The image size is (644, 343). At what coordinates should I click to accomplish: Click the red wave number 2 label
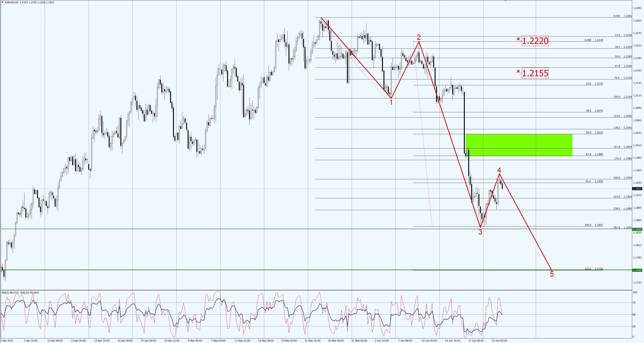[x=419, y=37]
